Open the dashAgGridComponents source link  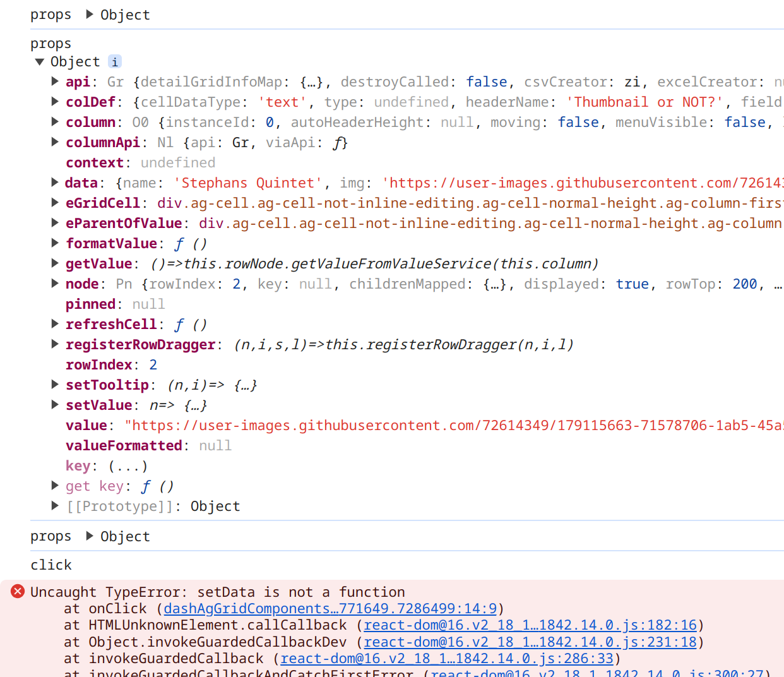pos(330,609)
